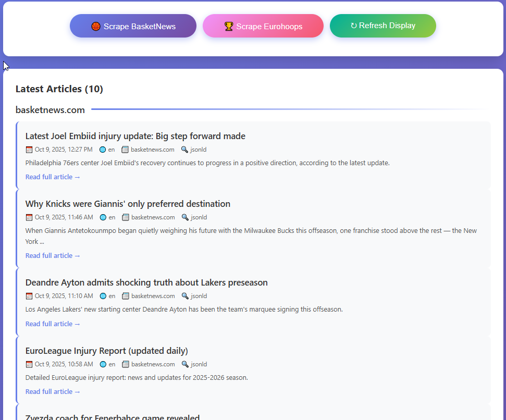Screen dimensions: 506x420
Task: Click the basketball icon on Scrape BasketNews
Action: 95,27
